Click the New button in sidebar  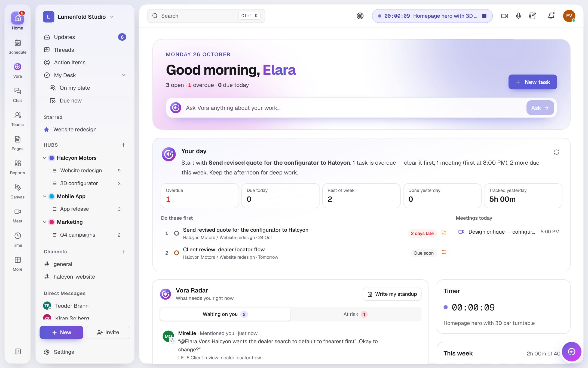(x=61, y=332)
